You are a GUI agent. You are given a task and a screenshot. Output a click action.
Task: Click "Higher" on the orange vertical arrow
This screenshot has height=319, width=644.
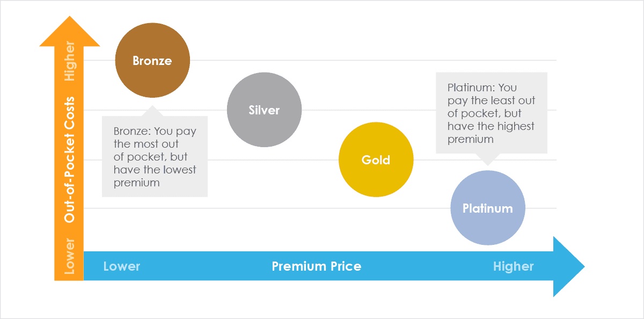pyautogui.click(x=70, y=62)
